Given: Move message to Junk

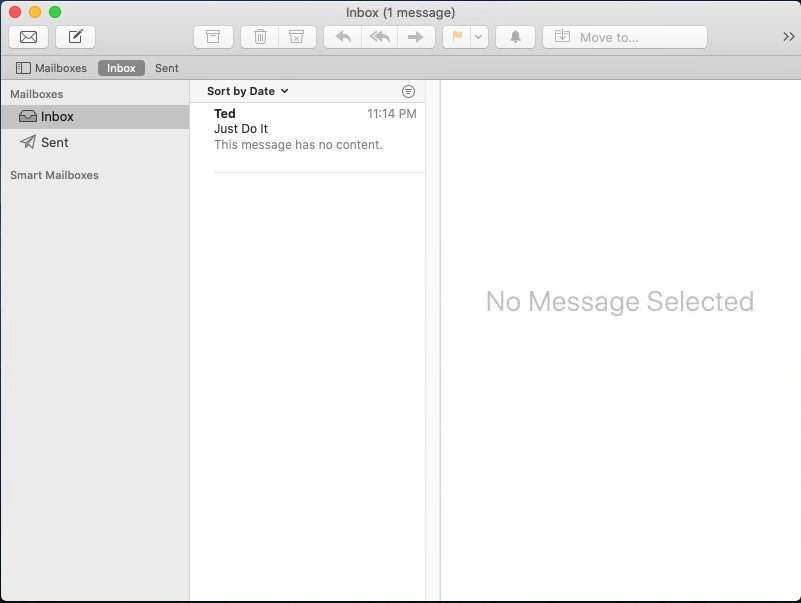Looking at the screenshot, I should coord(296,37).
